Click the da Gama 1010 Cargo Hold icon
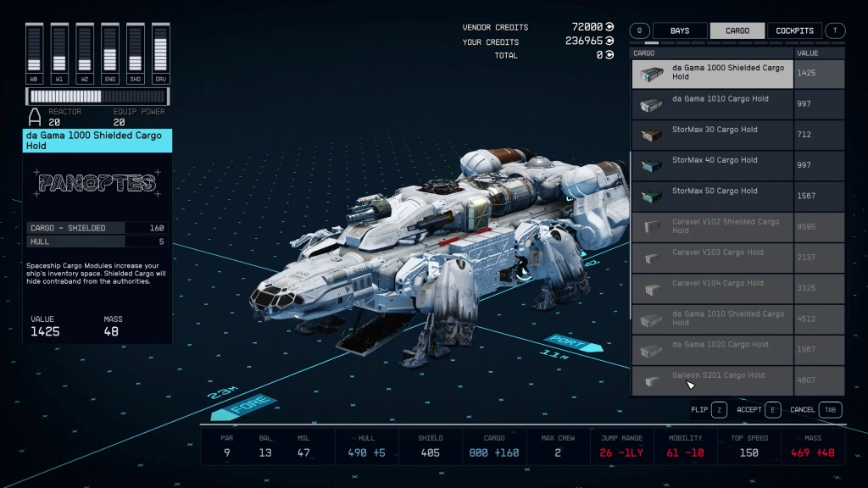Viewport: 868px width, 488px height. coord(652,104)
